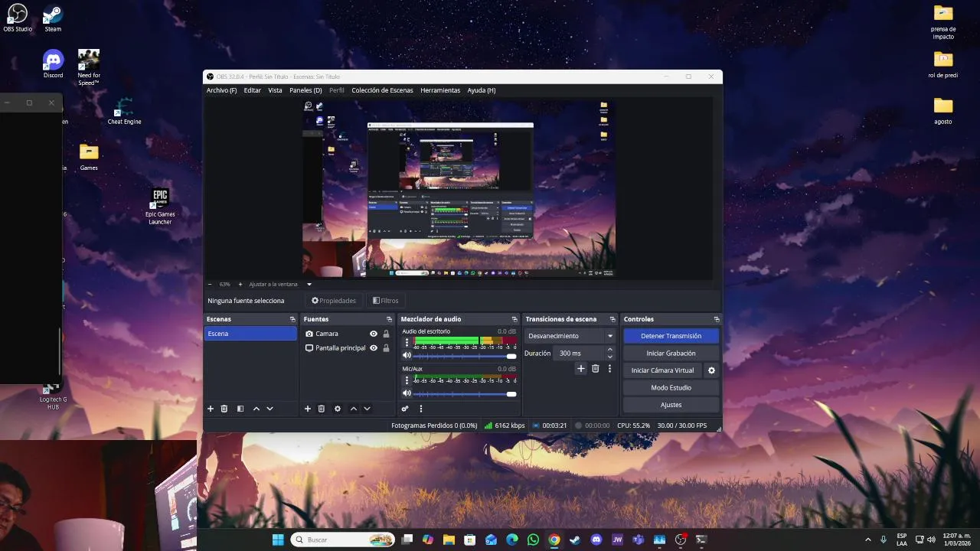This screenshot has height=551, width=980.
Task: Undock the Transiciones de escena panel
Action: tap(612, 319)
